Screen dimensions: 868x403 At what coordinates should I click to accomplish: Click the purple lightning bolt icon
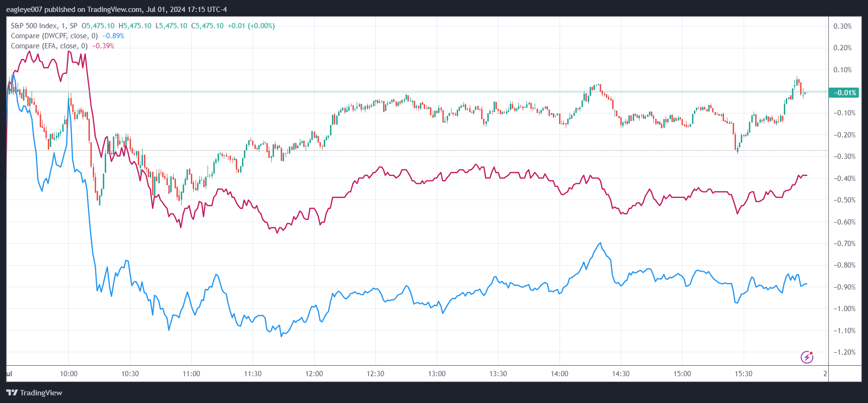tap(807, 357)
